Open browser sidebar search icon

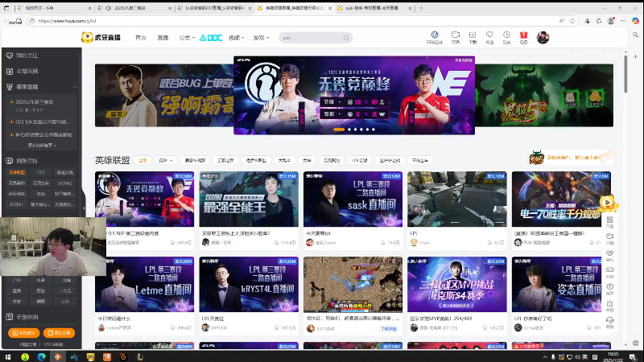tap(635, 35)
